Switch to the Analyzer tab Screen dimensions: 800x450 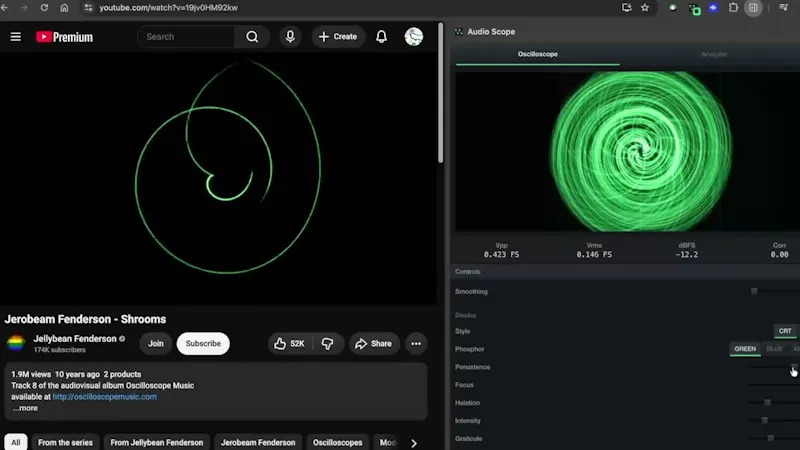(x=713, y=54)
